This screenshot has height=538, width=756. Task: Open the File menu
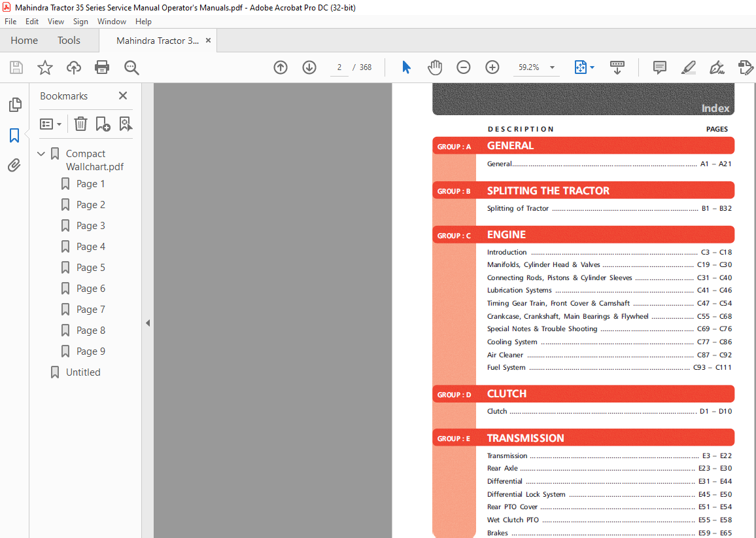[x=10, y=21]
